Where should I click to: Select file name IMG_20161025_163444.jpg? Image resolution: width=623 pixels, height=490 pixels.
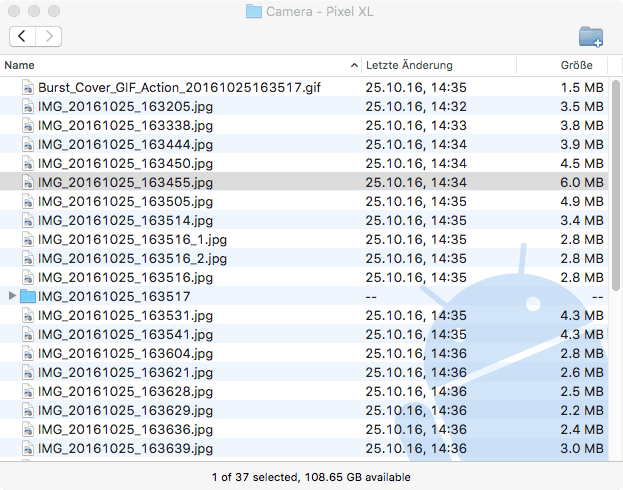(126, 144)
